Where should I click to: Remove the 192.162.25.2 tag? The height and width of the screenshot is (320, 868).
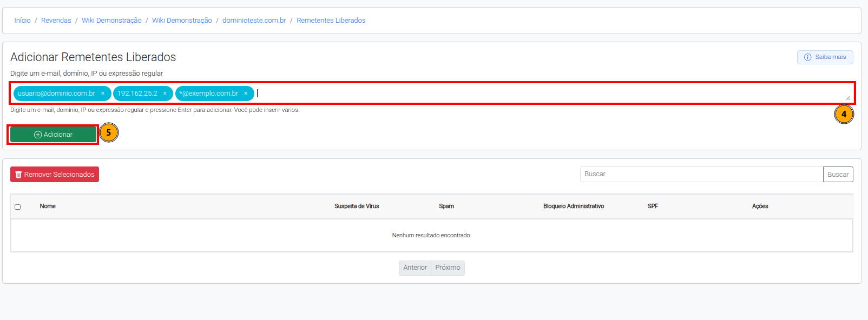[165, 94]
